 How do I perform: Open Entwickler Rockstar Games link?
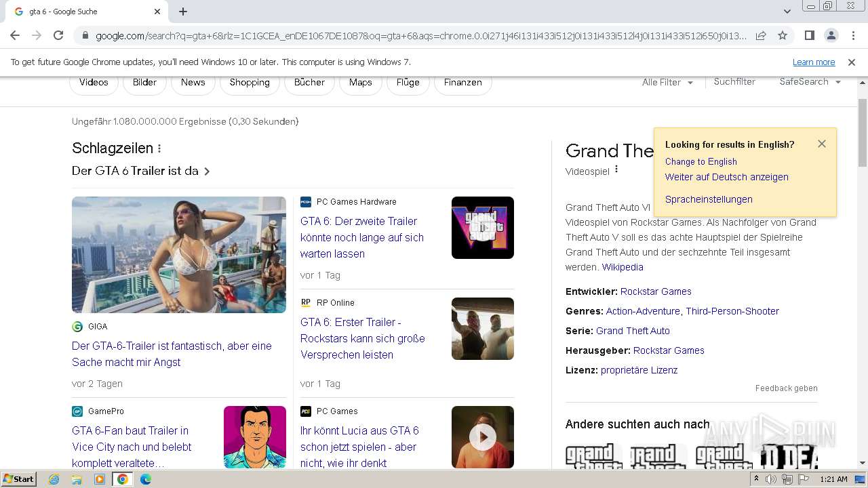pyautogui.click(x=656, y=291)
